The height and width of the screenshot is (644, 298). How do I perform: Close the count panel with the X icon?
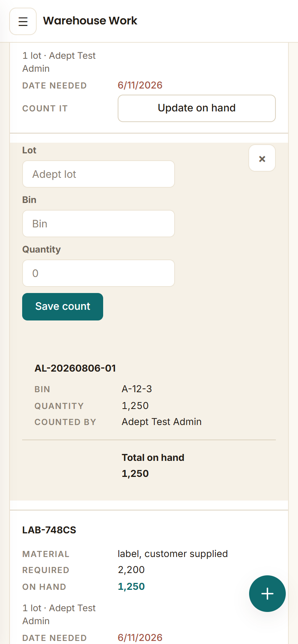(262, 158)
